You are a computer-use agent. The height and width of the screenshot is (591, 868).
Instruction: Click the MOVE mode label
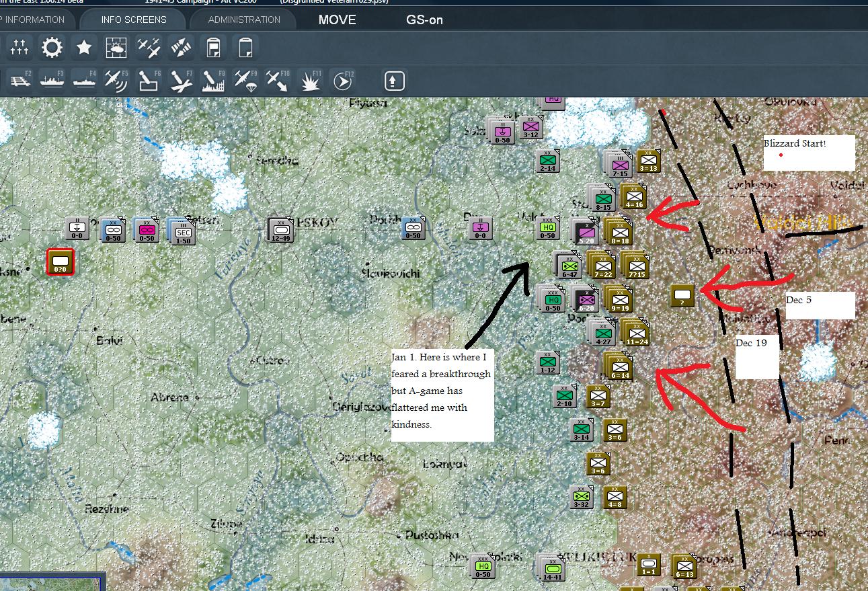pos(338,19)
